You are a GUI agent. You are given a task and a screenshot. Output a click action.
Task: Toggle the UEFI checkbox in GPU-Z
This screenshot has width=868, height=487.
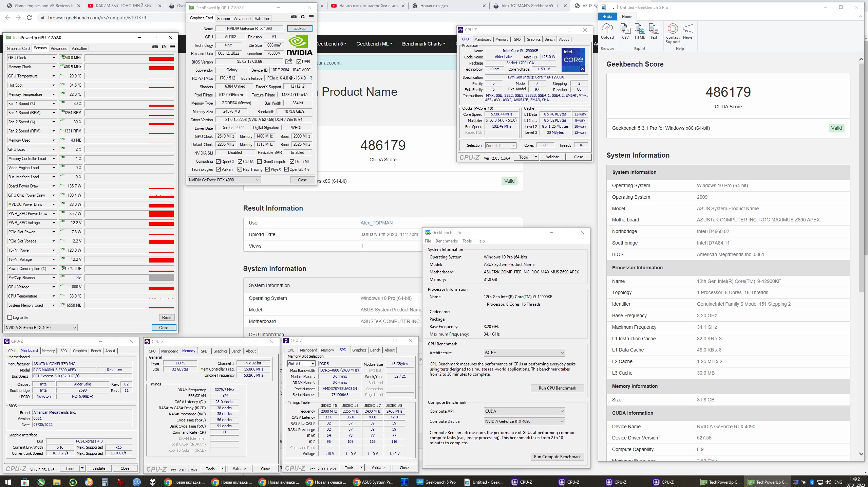[299, 62]
